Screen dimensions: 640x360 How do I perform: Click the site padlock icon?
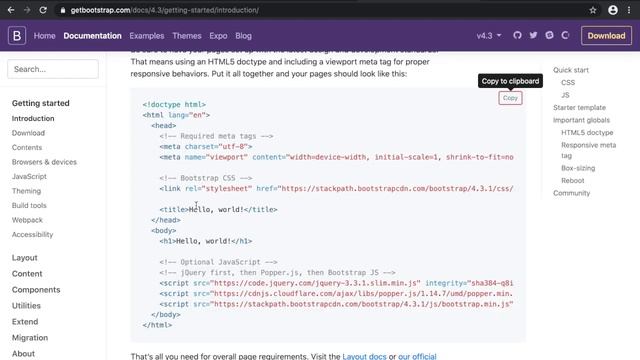[x=62, y=10]
